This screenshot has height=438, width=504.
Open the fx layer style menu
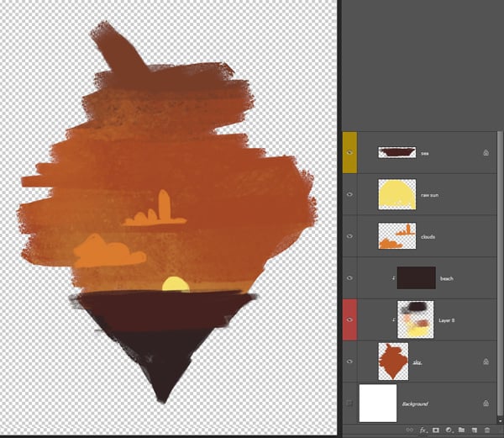click(x=423, y=430)
